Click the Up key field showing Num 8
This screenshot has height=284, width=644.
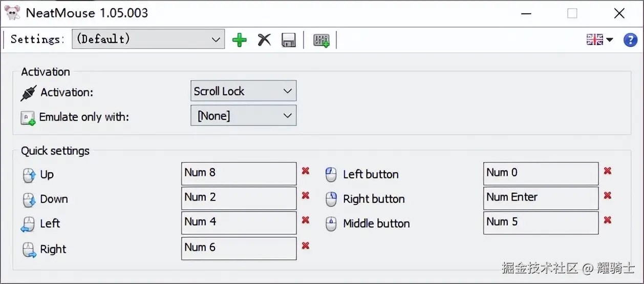(x=239, y=173)
